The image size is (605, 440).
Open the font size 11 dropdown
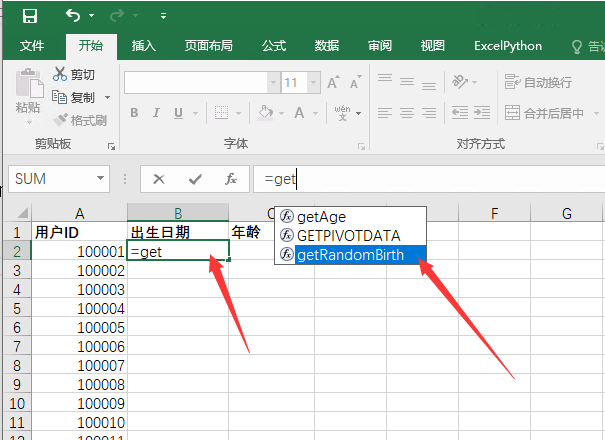(x=313, y=82)
